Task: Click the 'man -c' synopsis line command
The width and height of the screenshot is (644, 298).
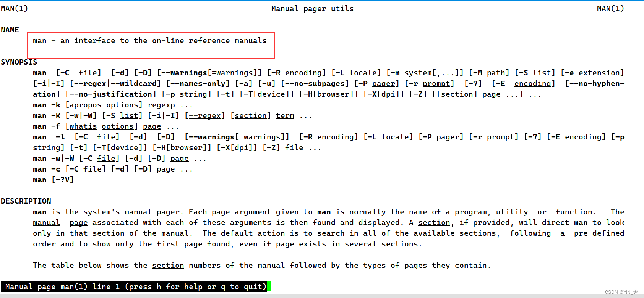Action: pyautogui.click(x=47, y=169)
